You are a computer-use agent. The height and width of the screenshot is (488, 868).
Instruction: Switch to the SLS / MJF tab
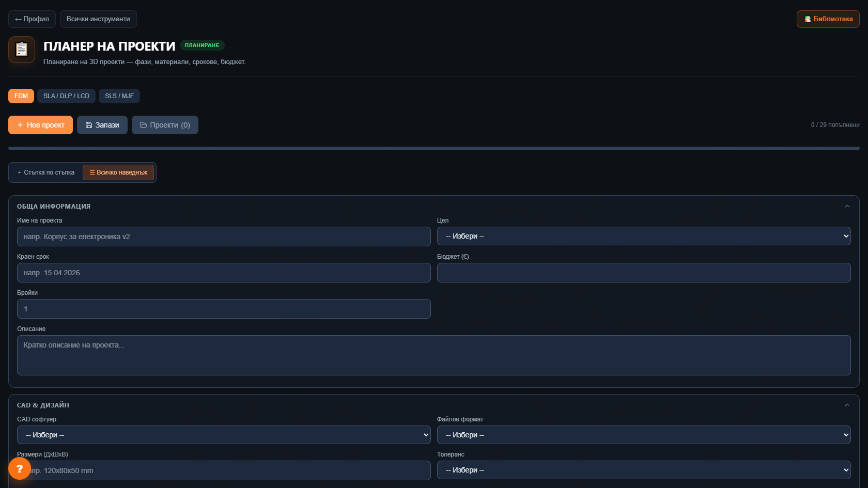click(119, 96)
